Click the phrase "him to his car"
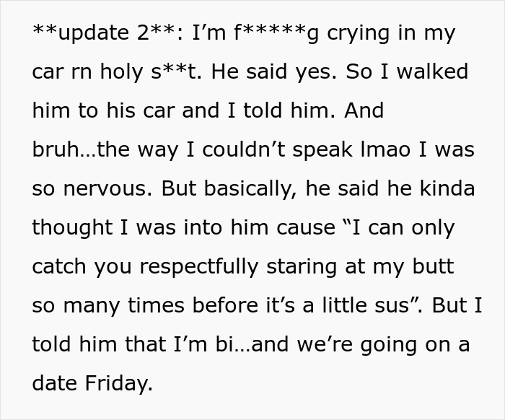The height and width of the screenshot is (420, 505). point(102,110)
